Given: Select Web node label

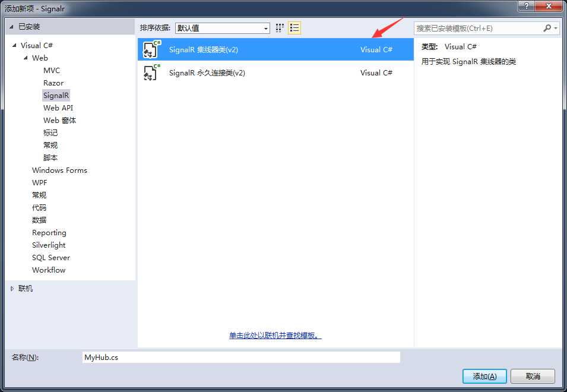Looking at the screenshot, I should (40, 58).
